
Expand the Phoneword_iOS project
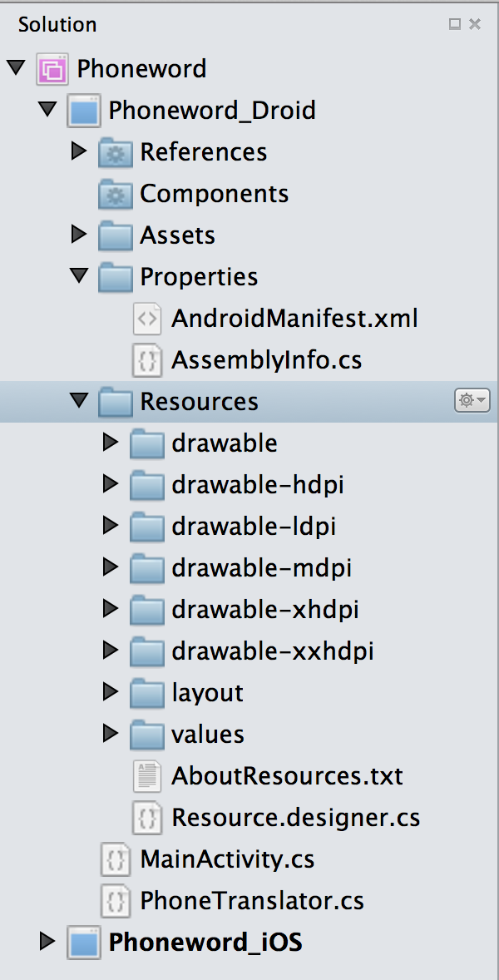47,942
